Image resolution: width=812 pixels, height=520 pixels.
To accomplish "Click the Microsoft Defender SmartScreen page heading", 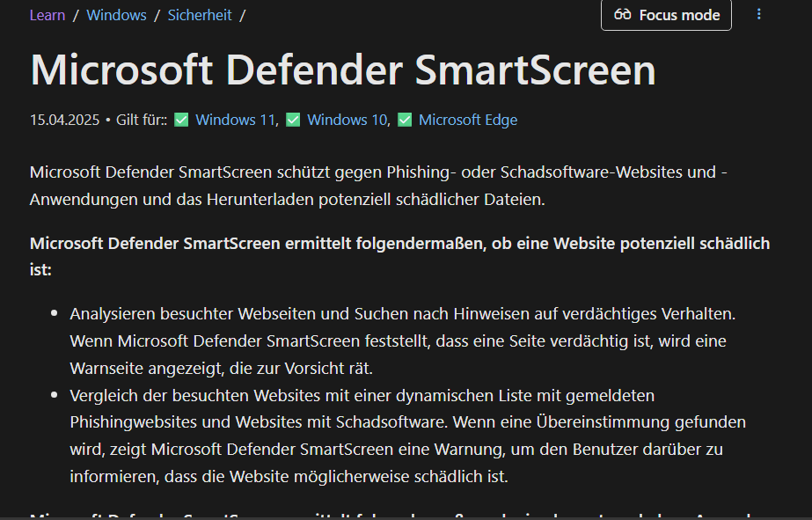I will tap(343, 70).
